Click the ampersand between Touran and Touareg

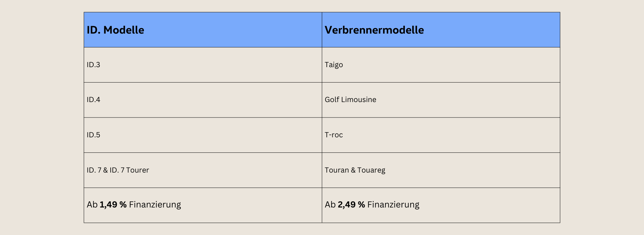(353, 170)
